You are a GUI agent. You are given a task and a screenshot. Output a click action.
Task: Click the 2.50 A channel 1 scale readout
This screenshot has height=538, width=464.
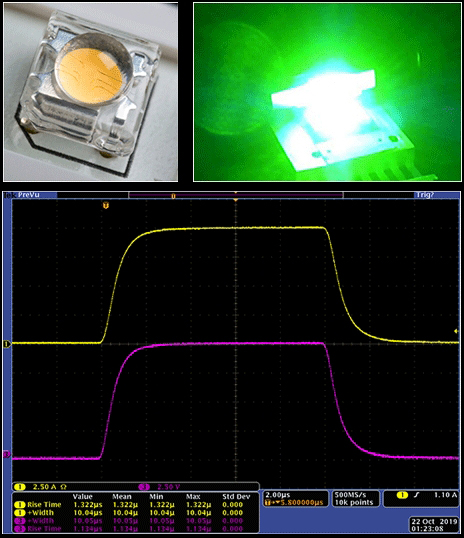[44, 487]
